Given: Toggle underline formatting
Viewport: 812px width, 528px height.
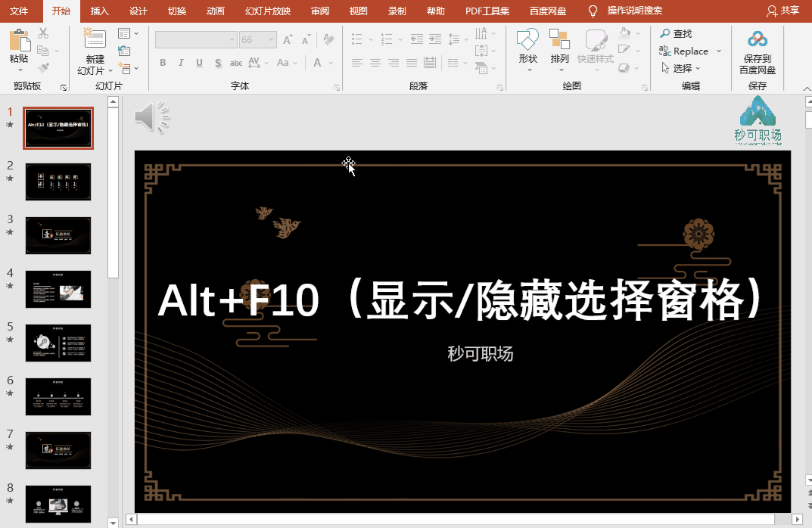Looking at the screenshot, I should (x=198, y=64).
